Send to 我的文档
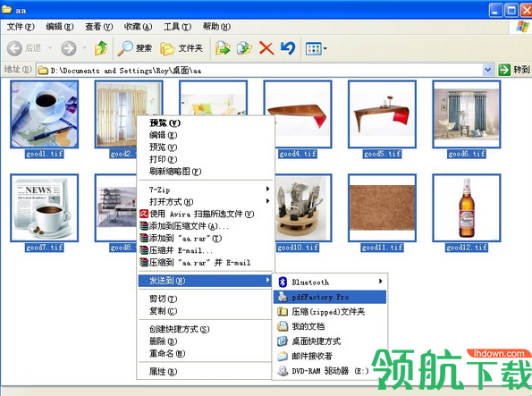 tap(330, 326)
